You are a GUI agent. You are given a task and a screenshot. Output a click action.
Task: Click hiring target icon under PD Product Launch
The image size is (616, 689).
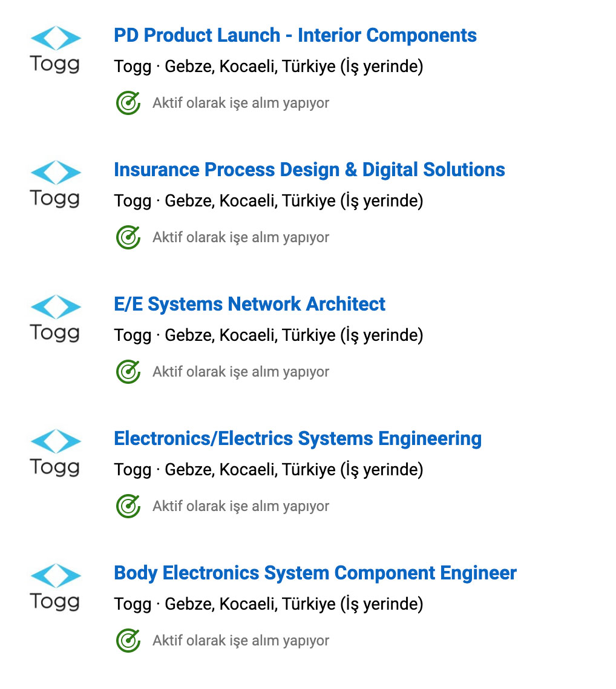pos(128,103)
